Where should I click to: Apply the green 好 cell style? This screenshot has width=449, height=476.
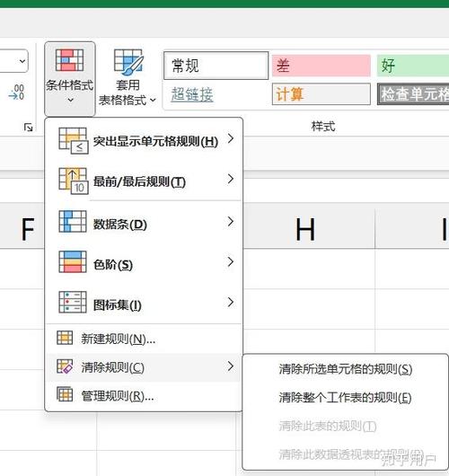(413, 66)
